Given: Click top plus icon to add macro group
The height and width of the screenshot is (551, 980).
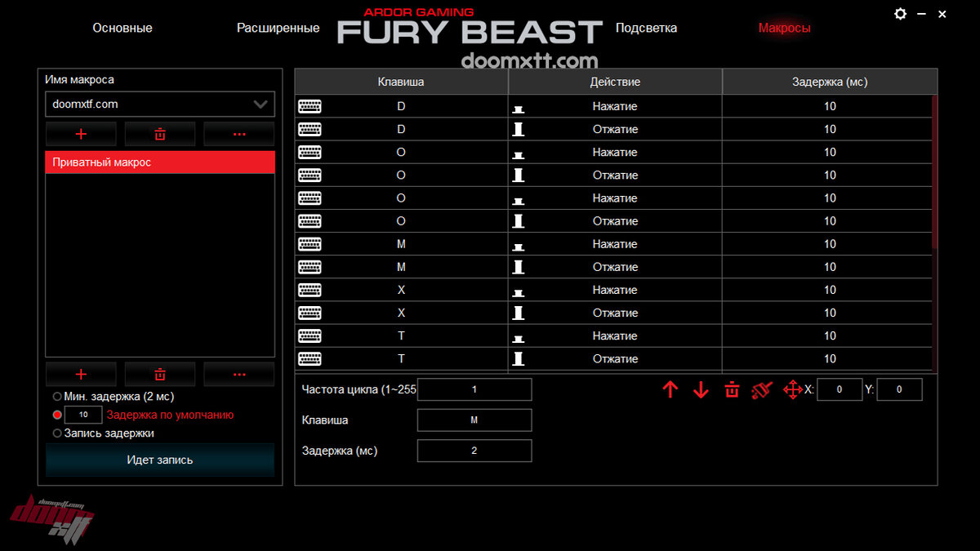Looking at the screenshot, I should coord(81,134).
